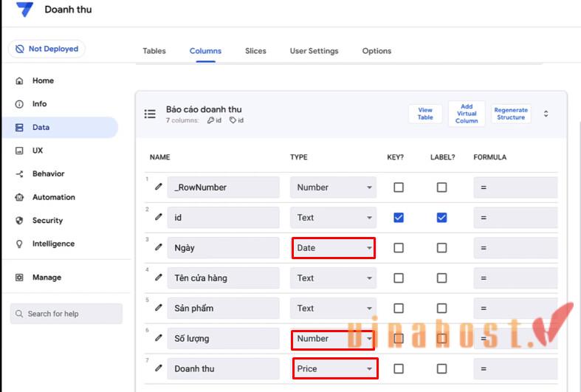The height and width of the screenshot is (392, 581).
Task: Click the id key indicator under table name
Action: 215,120
